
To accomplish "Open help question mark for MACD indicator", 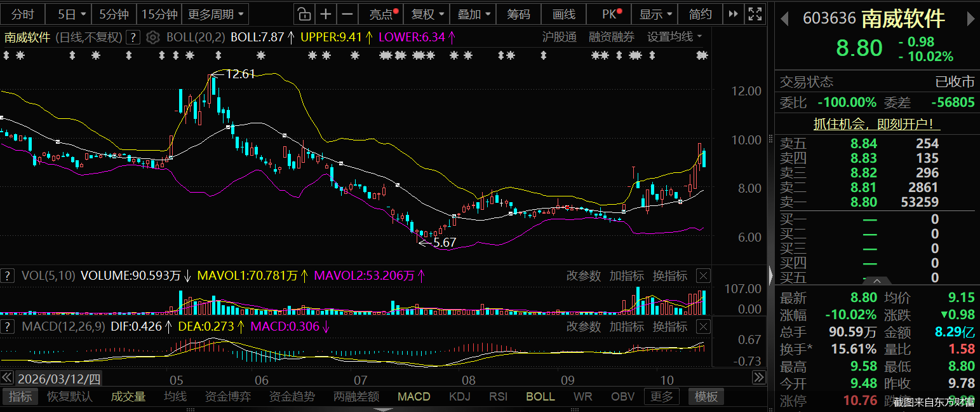I will click(8, 327).
